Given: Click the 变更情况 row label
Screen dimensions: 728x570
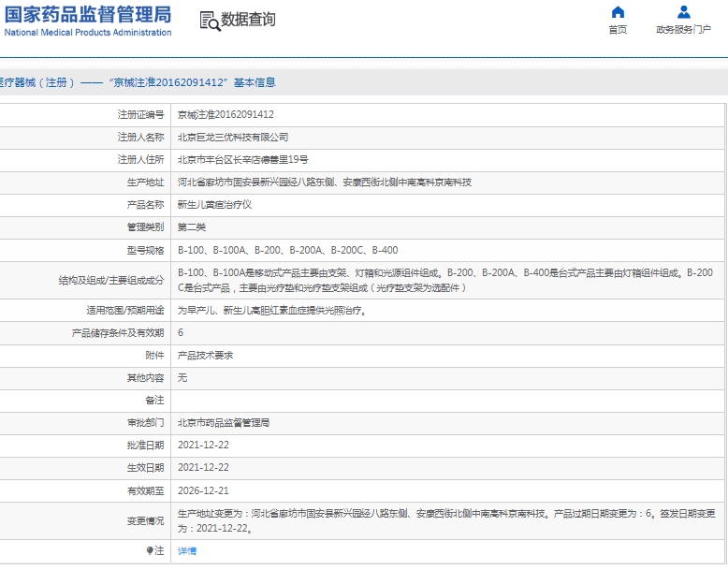Looking at the screenshot, I should pos(145,520).
